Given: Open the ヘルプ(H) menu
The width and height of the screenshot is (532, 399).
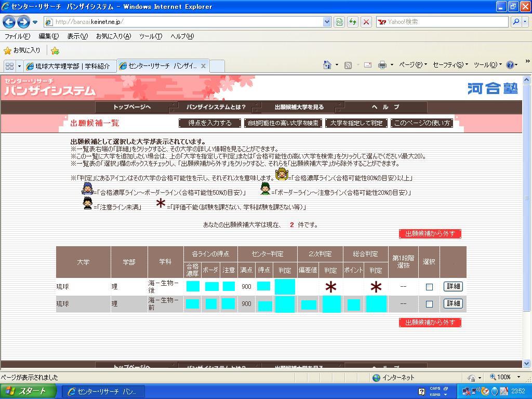Looking at the screenshot, I should [182, 36].
